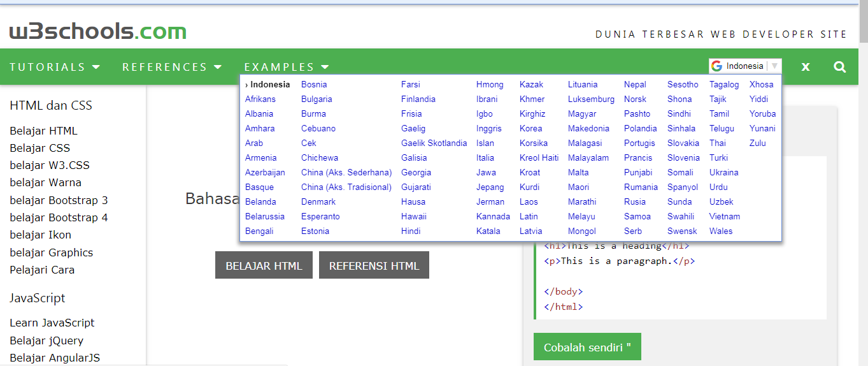Click the BELAJAR HTML button
The height and width of the screenshot is (366, 868).
click(x=264, y=265)
